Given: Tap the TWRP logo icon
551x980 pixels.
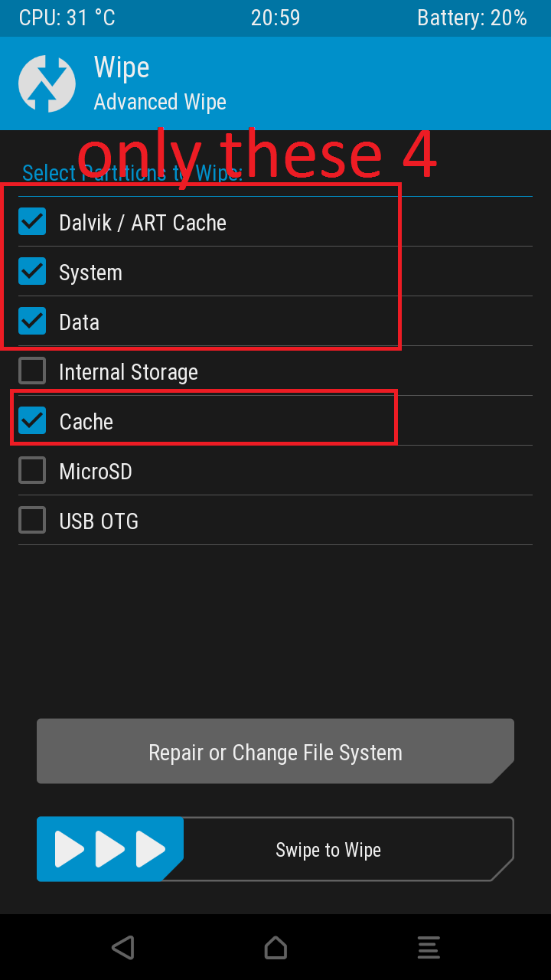Looking at the screenshot, I should pos(47,83).
